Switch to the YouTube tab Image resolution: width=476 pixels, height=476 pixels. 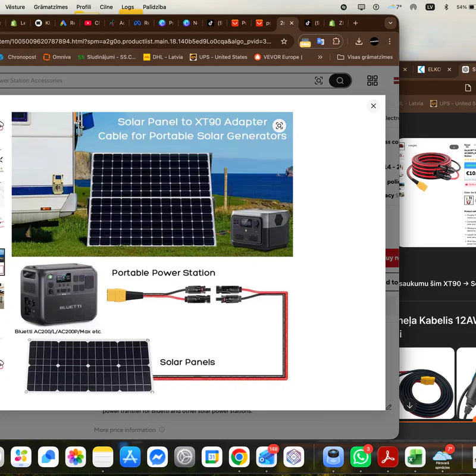pos(92,23)
